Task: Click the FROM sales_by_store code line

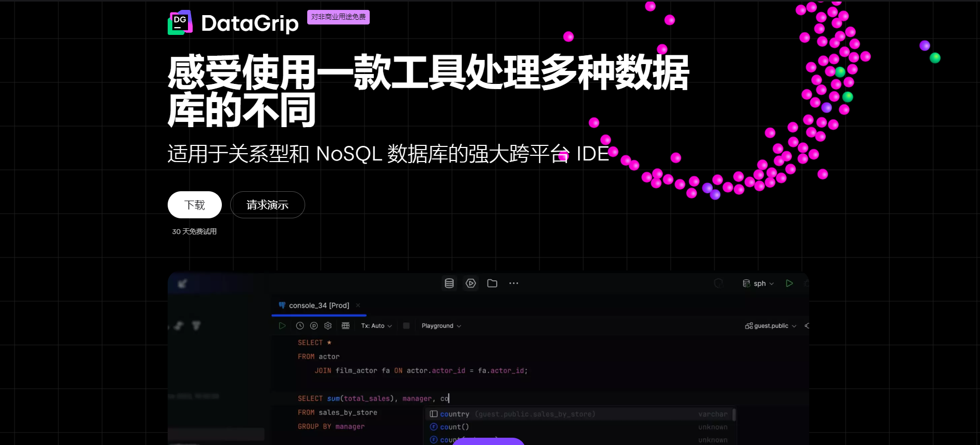Action: [337, 412]
